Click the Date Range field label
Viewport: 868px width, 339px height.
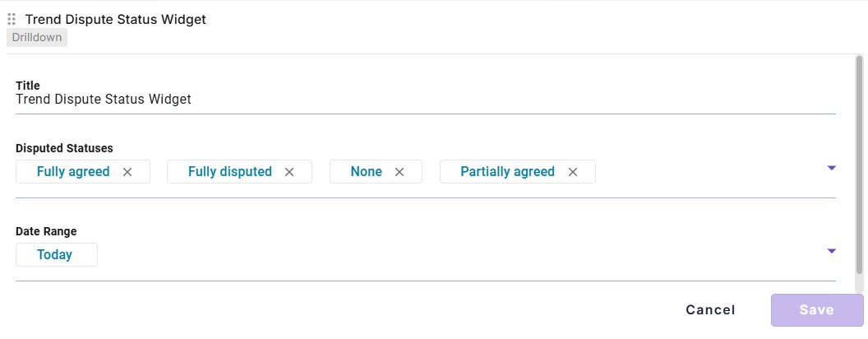46,231
